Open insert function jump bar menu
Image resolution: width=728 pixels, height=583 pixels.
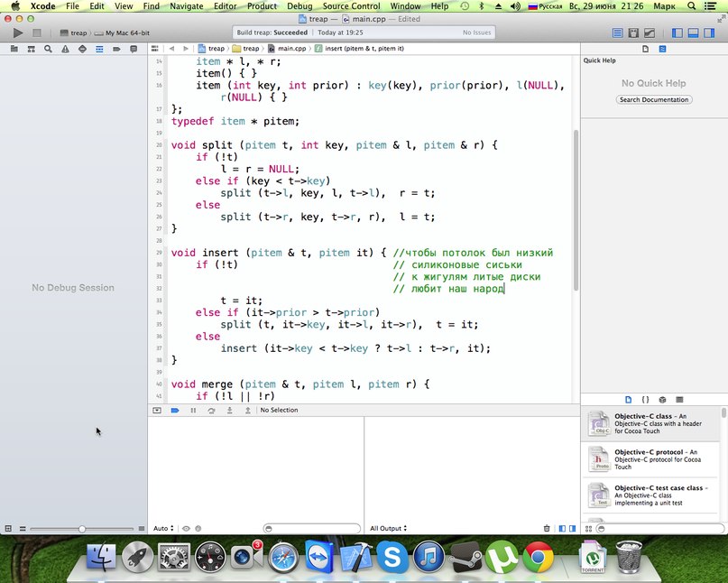[359, 49]
